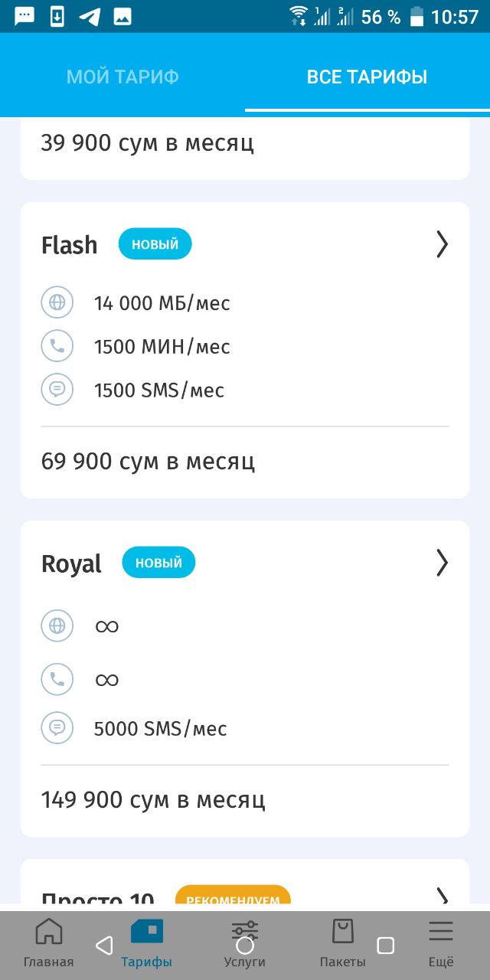Tap the Flash minutes phone icon
The width and height of the screenshot is (490, 980).
[x=57, y=346]
